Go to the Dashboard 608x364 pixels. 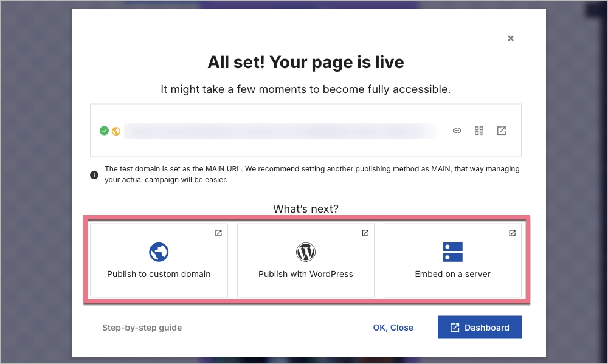479,327
